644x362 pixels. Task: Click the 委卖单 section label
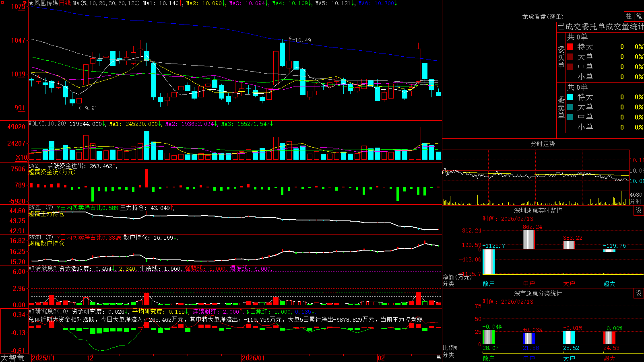tap(561, 108)
